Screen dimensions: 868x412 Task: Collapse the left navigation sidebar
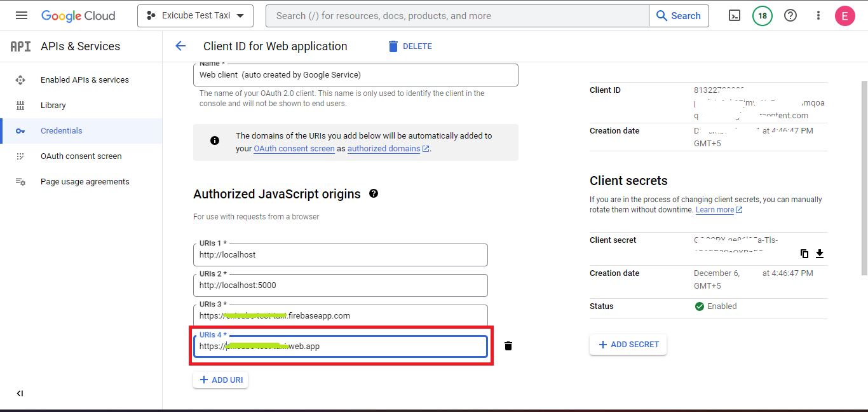tap(20, 394)
